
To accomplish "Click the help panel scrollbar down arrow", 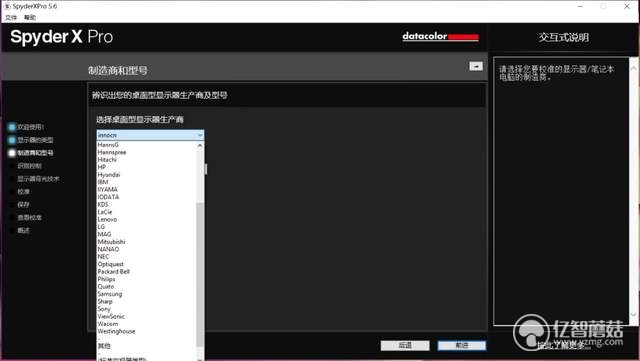I will click(633, 314).
